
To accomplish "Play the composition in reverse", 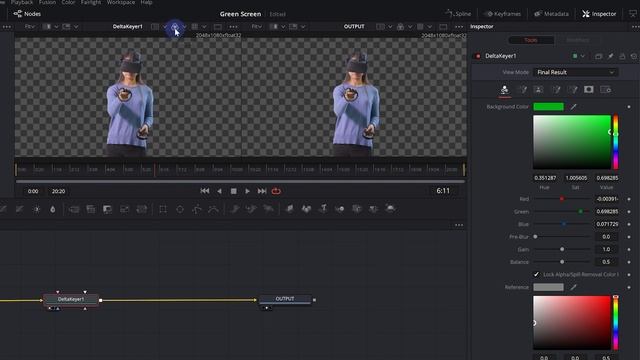I will (x=219, y=191).
